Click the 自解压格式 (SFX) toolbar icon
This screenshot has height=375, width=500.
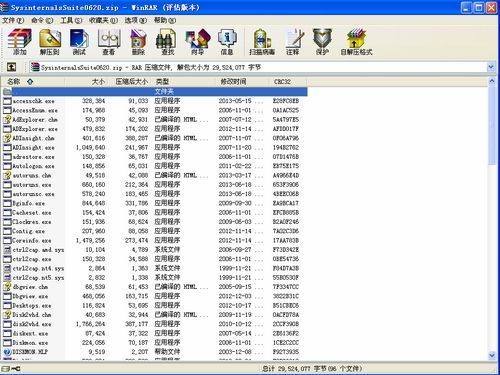[356, 42]
